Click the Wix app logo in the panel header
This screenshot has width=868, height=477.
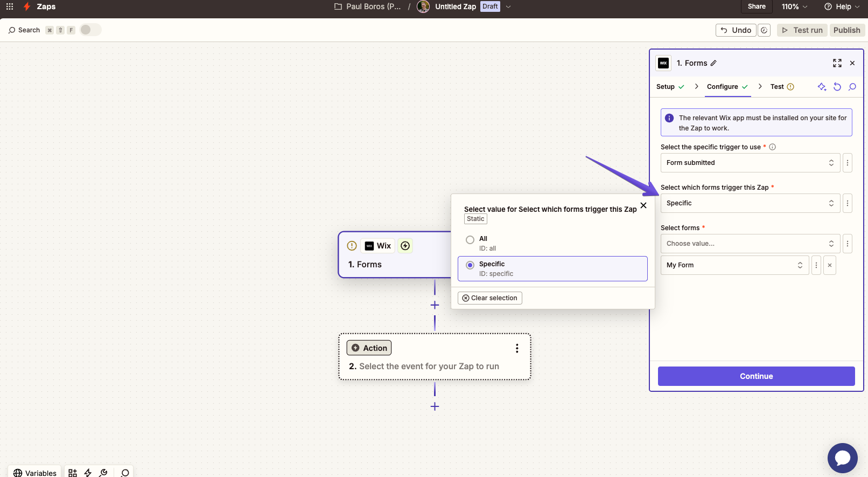click(x=663, y=63)
